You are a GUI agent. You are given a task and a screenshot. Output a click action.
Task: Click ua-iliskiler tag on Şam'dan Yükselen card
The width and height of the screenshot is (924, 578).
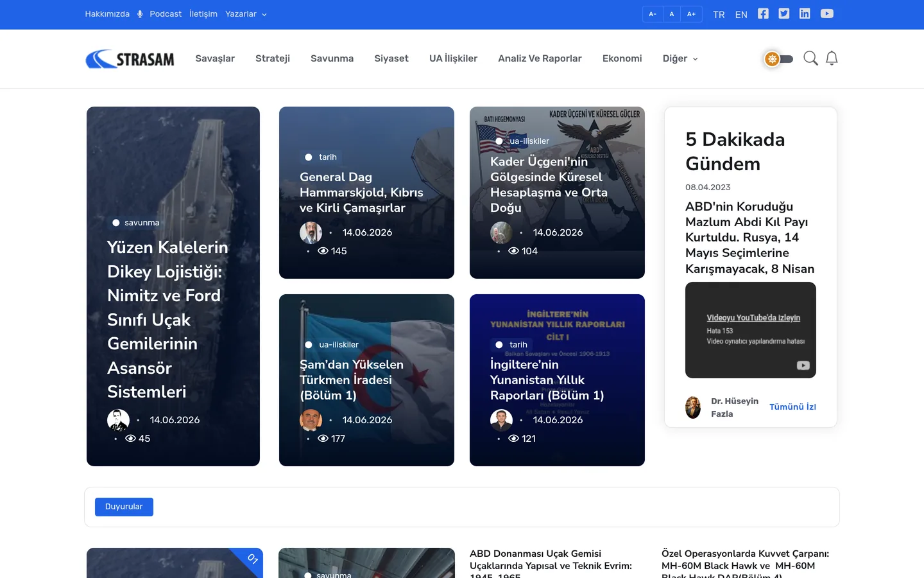pyautogui.click(x=332, y=345)
